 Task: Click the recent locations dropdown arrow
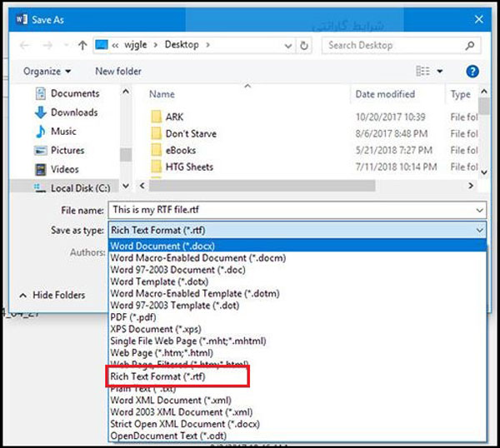pyautogui.click(x=67, y=45)
